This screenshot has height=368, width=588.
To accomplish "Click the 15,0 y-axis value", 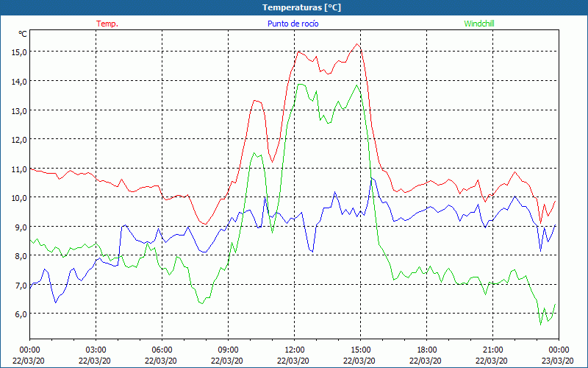I will [19, 52].
